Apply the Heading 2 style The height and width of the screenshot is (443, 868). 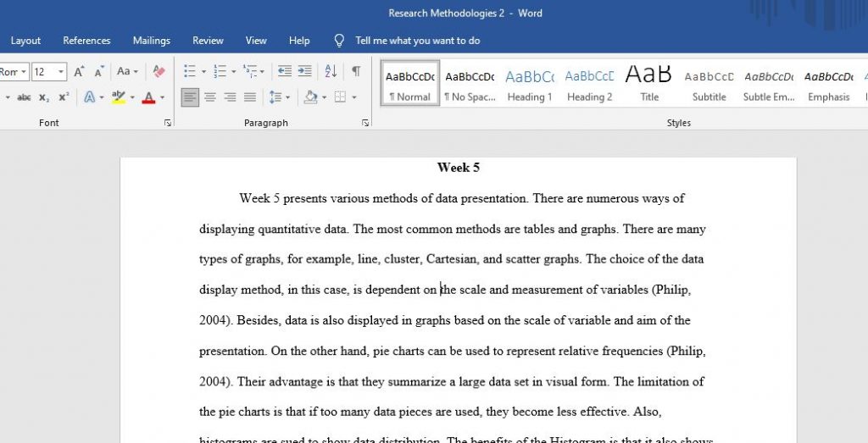590,84
